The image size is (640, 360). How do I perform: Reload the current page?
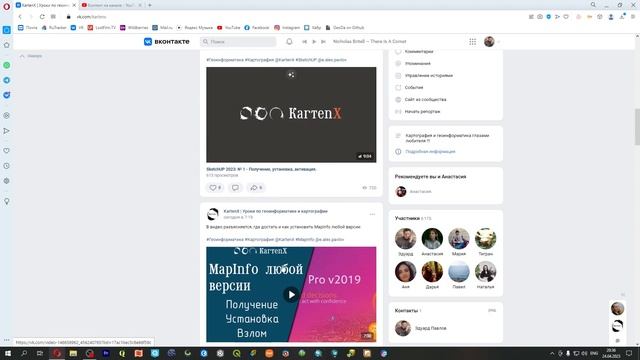point(42,17)
